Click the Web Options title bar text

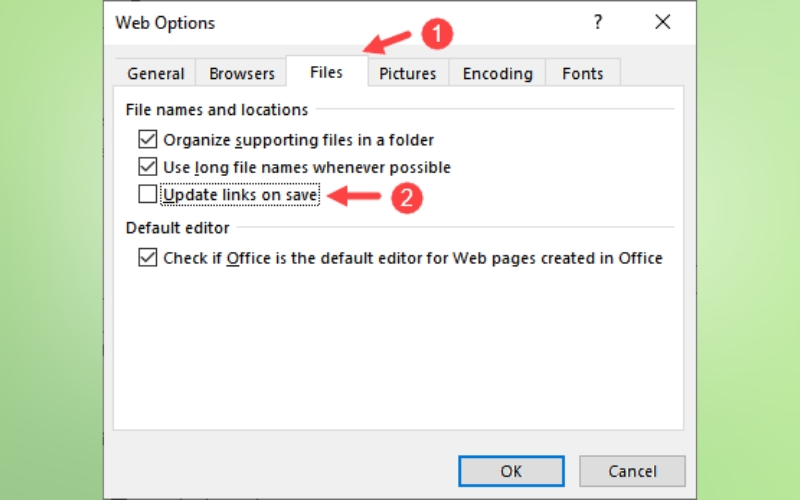[x=165, y=22]
